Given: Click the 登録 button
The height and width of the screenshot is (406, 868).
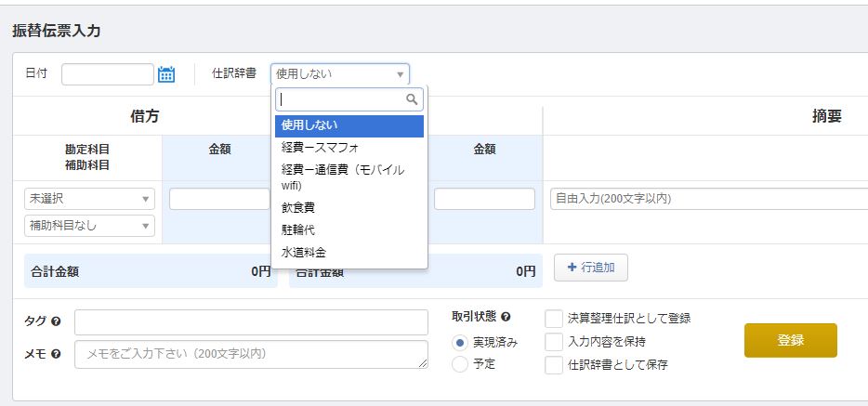Looking at the screenshot, I should (x=791, y=340).
